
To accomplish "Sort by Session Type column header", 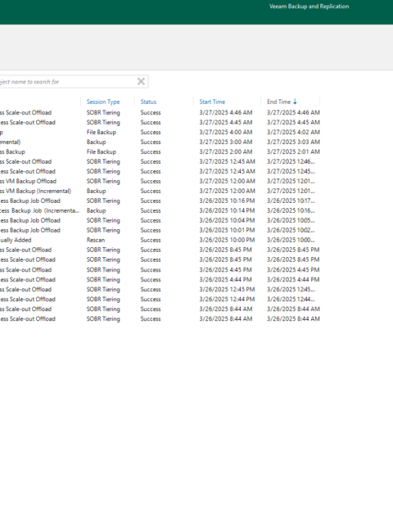I will [103, 101].
